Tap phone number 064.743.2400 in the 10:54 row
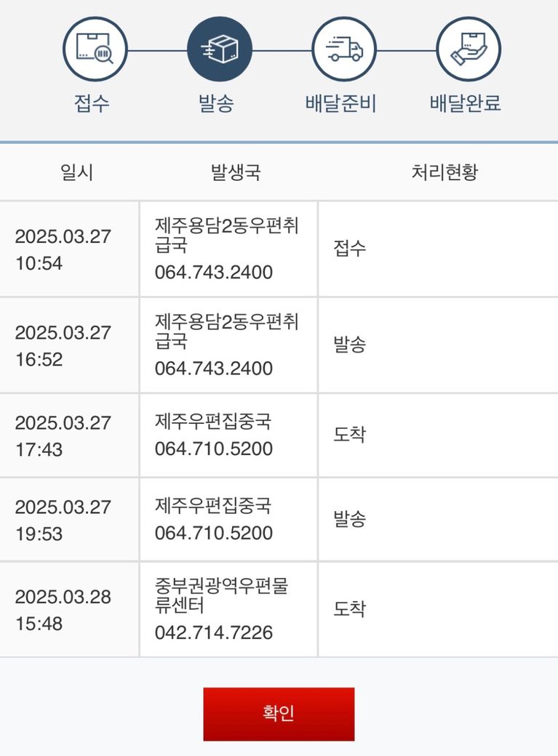 [214, 273]
